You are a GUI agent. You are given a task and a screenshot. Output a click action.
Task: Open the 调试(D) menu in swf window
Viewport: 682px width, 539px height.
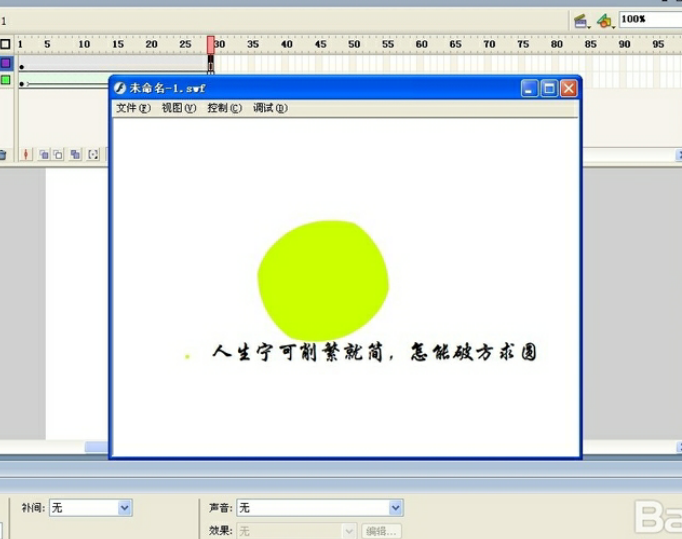point(270,108)
